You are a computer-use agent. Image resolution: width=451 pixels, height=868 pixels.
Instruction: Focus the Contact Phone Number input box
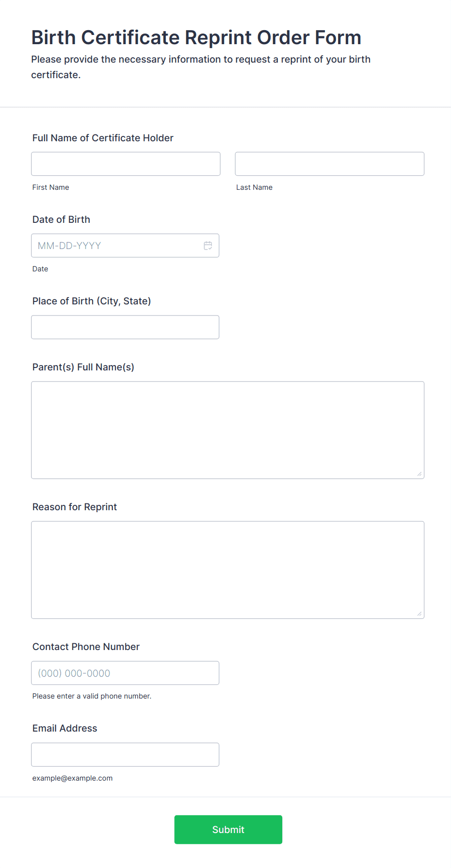(125, 673)
